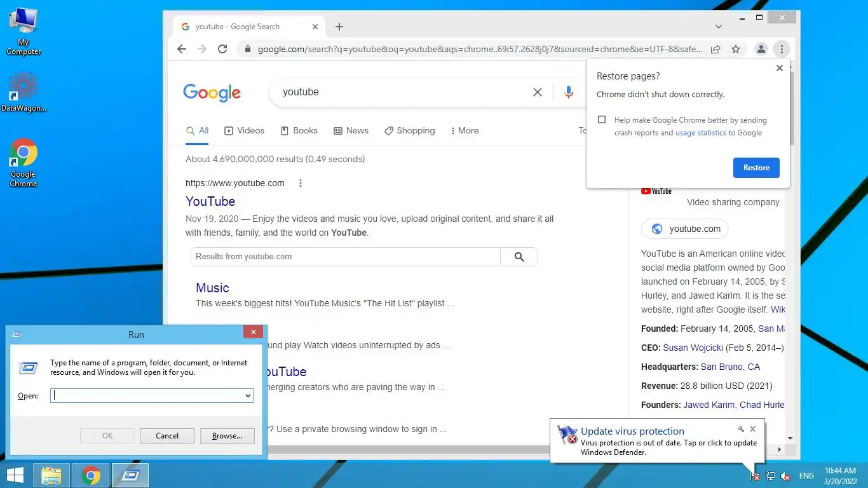Image resolution: width=868 pixels, height=488 pixels.
Task: Dismiss the Restore pages popup
Action: tap(780, 68)
